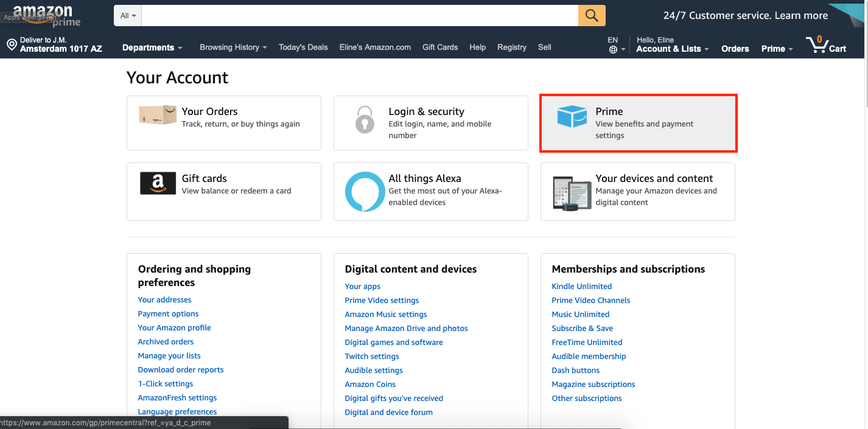Open Twitch settings link
Viewport: 868px width, 429px height.
(x=372, y=356)
